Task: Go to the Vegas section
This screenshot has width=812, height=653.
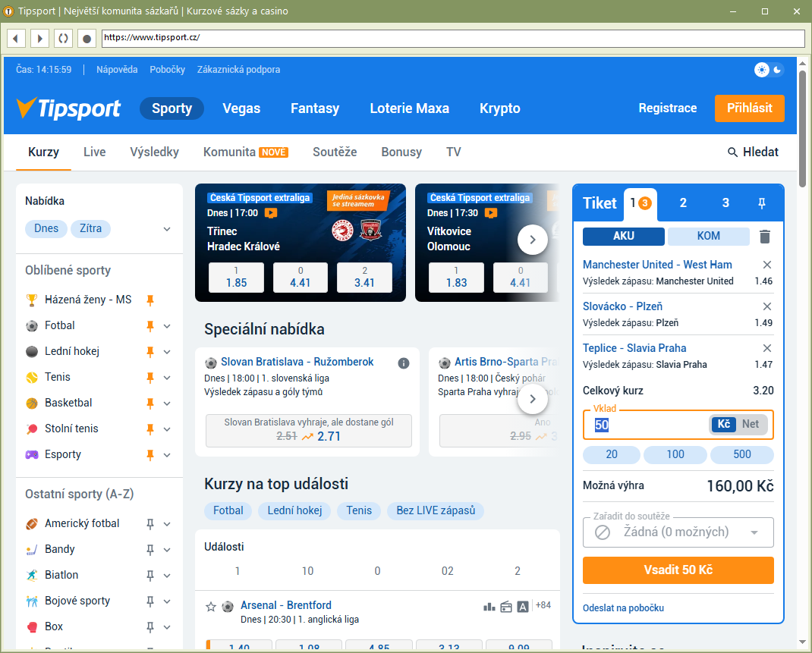Action: (x=241, y=108)
